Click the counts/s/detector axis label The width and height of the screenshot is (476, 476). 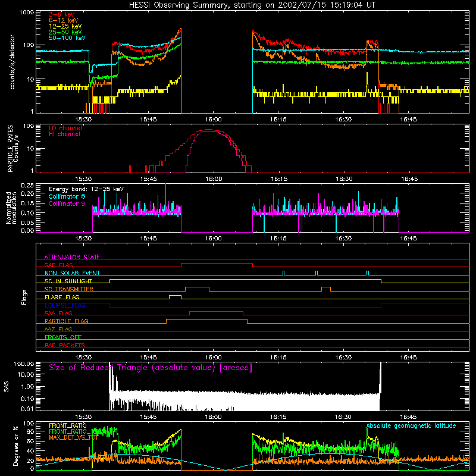[12, 62]
